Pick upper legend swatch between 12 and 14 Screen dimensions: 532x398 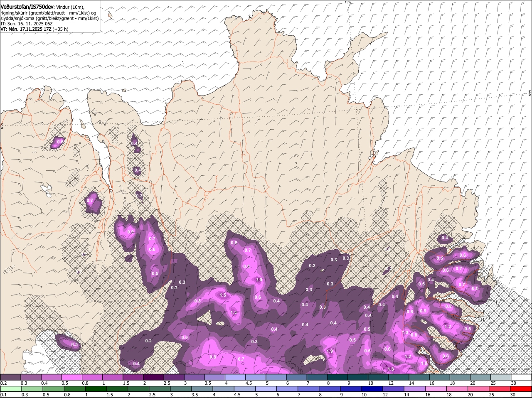(x=398, y=377)
